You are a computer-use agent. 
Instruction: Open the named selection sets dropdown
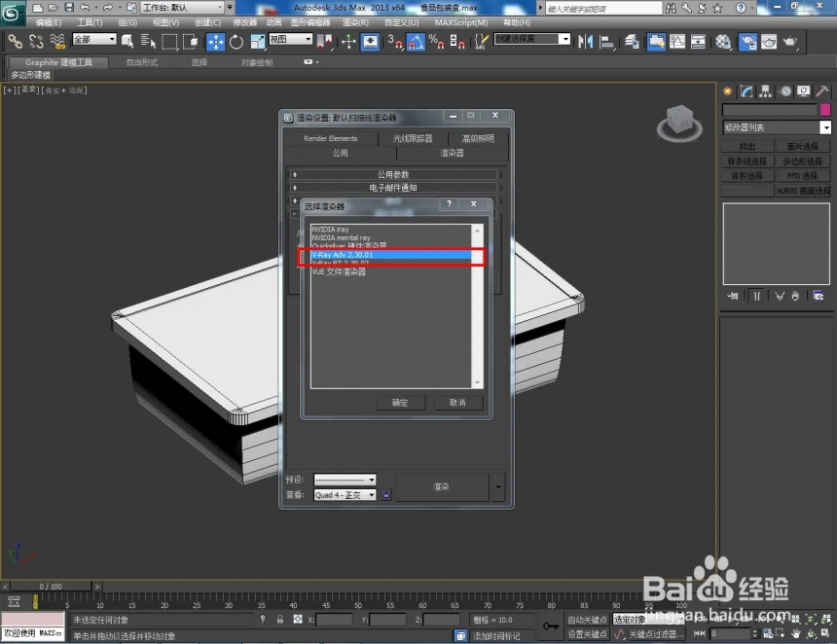(532, 39)
